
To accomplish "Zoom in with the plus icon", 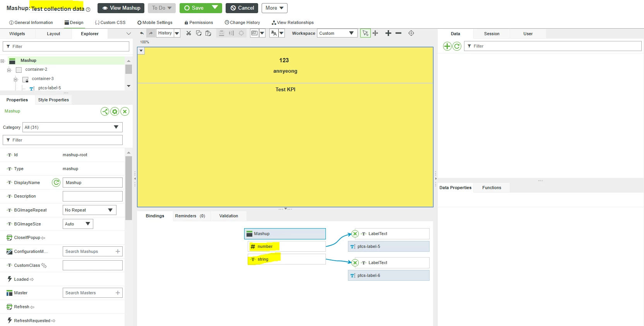I will pyautogui.click(x=388, y=33).
